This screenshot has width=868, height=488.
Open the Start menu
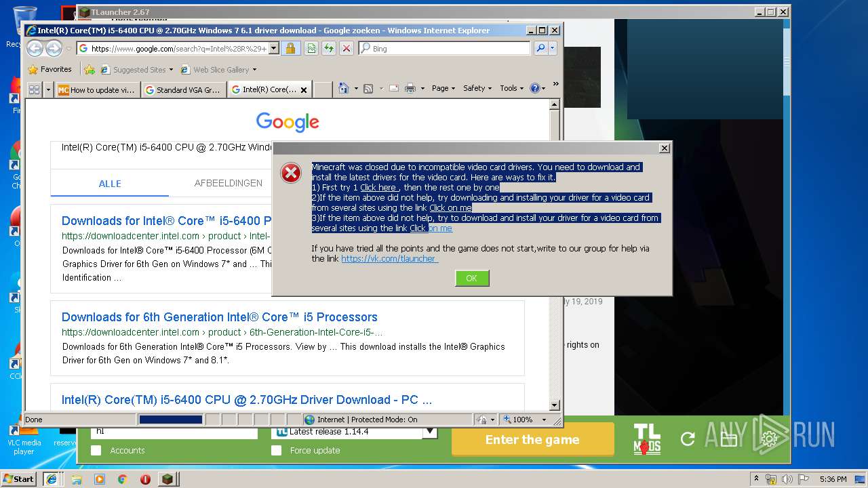coord(19,479)
